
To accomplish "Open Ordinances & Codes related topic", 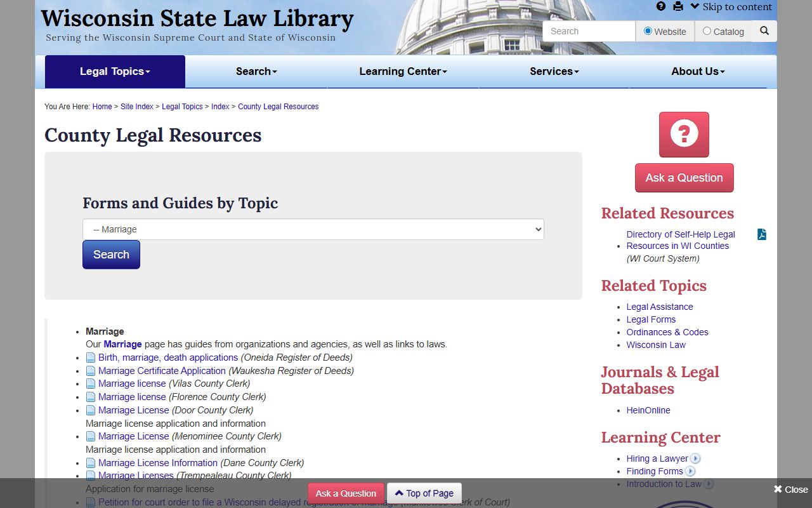I will [x=667, y=332].
